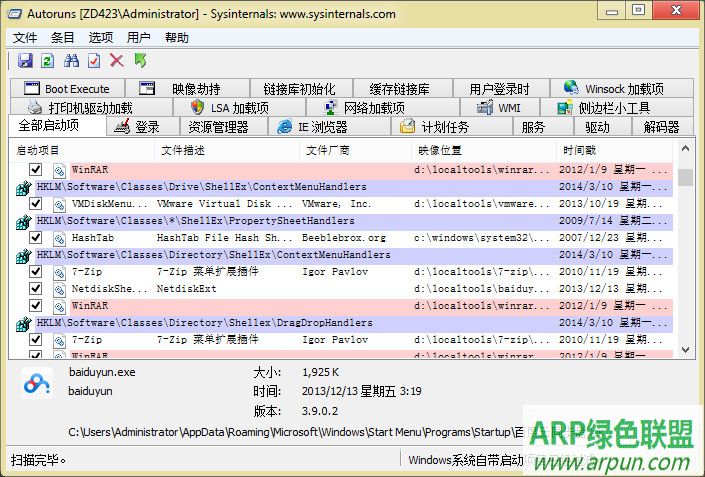Switch to the 映像劫持 tab
705x477 pixels.
pyautogui.click(x=187, y=88)
